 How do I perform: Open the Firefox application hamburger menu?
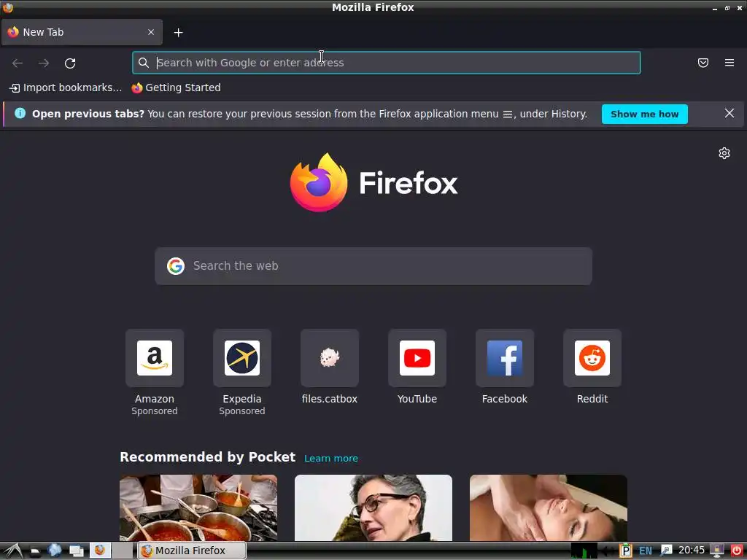coord(729,63)
